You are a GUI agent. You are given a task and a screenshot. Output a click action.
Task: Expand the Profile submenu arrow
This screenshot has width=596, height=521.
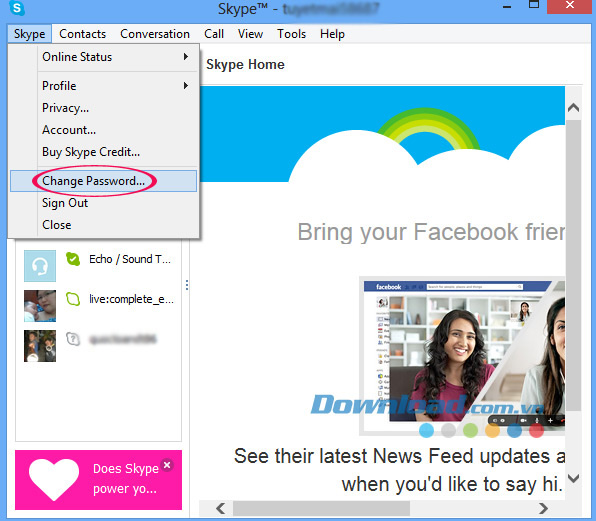coord(185,86)
